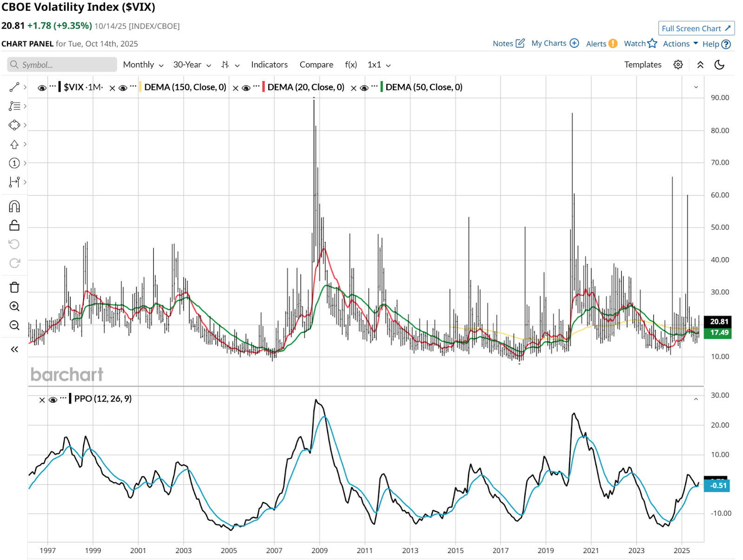Viewport: 743px width, 560px height.
Task: Collapse the PPO pane
Action: tap(696, 399)
